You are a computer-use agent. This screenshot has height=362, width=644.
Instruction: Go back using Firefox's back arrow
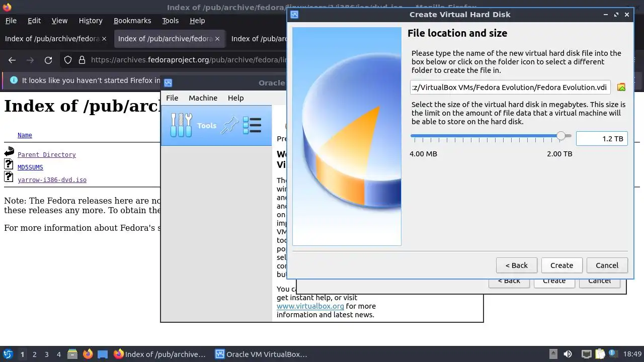pos(12,60)
